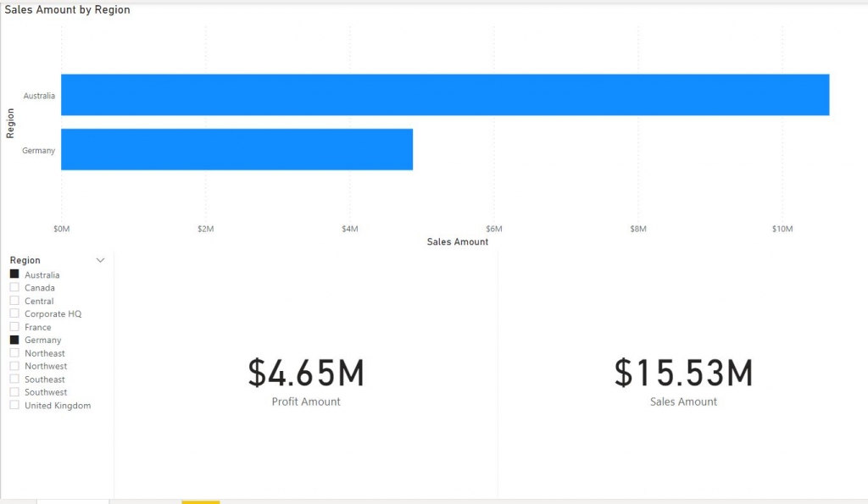
Task: Enable the Southeast region filter
Action: tap(13, 379)
